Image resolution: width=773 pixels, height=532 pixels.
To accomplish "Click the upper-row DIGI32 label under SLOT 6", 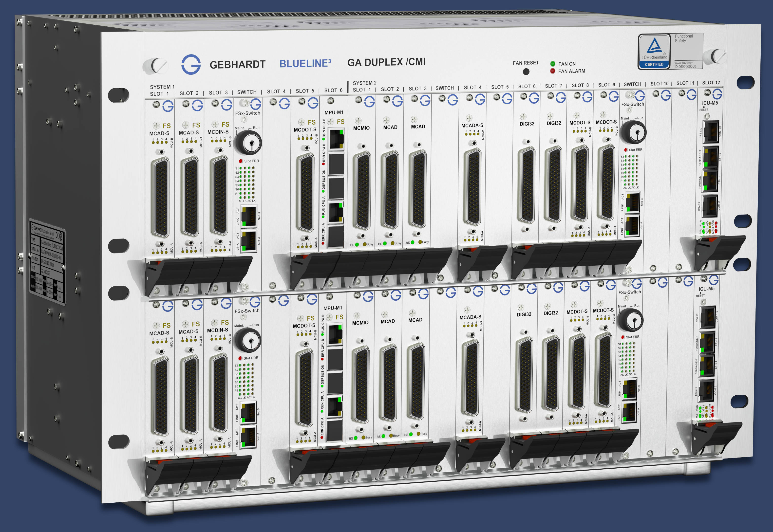I will 527,124.
